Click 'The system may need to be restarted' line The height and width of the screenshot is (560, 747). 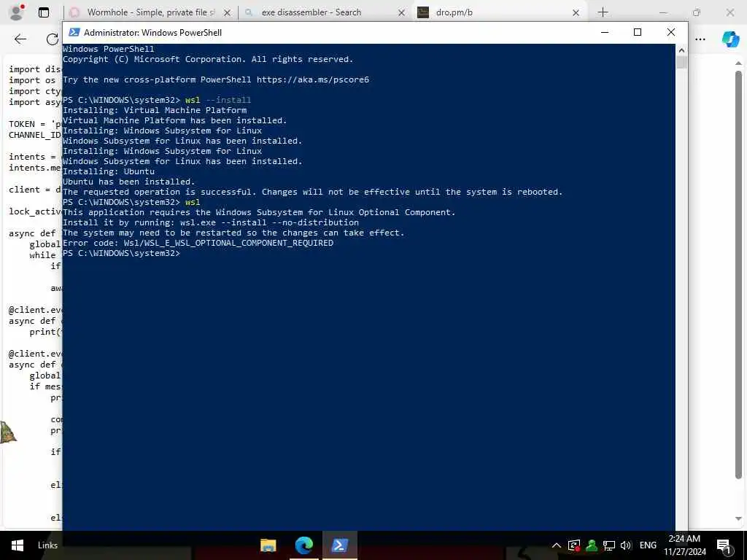(233, 233)
